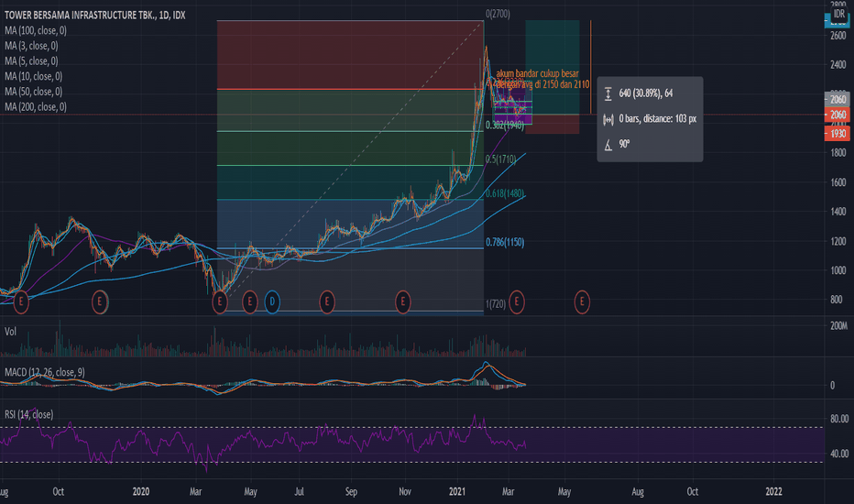Click the 40.00 RSI scale label
Viewport: 854px width, 504px height.
838,454
